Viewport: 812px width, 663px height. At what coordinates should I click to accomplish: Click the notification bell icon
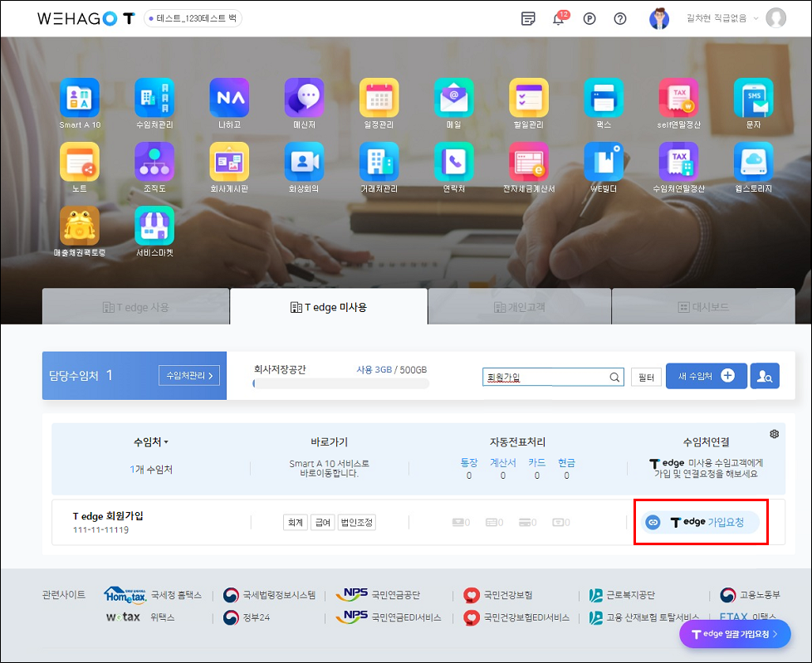pos(559,19)
